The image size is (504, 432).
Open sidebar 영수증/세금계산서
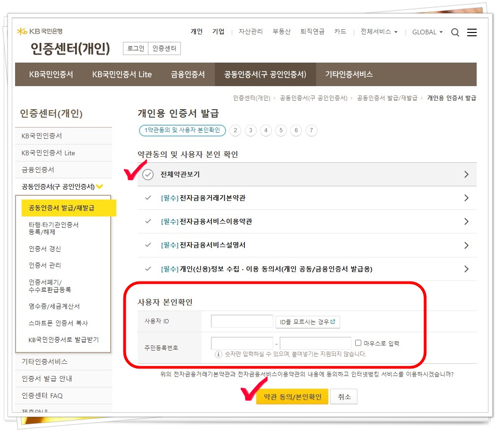(54, 306)
